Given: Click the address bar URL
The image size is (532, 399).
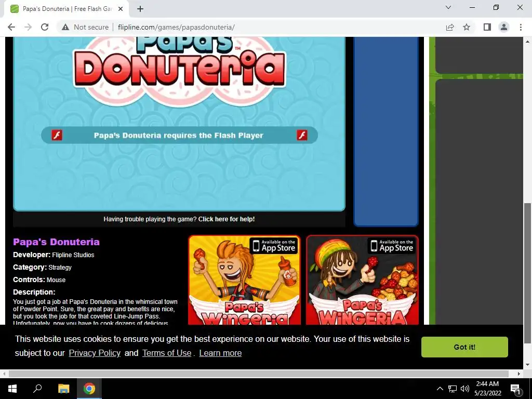Looking at the screenshot, I should (x=176, y=27).
